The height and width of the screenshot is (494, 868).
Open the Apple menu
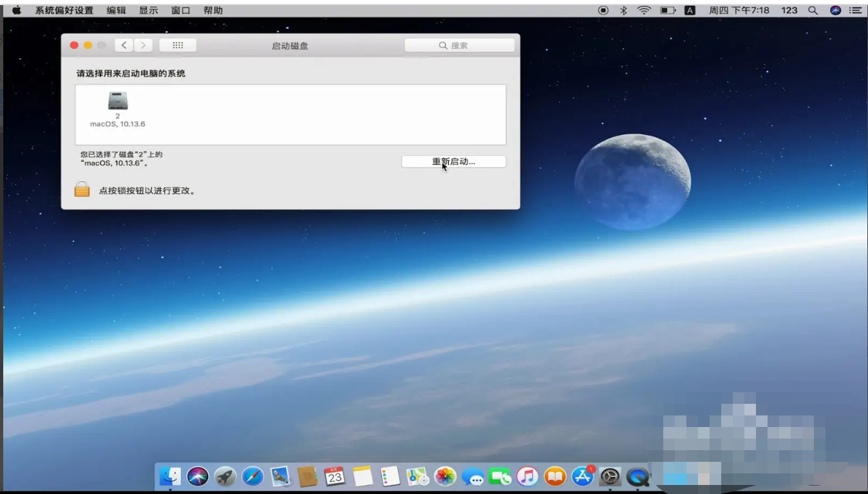coord(17,10)
